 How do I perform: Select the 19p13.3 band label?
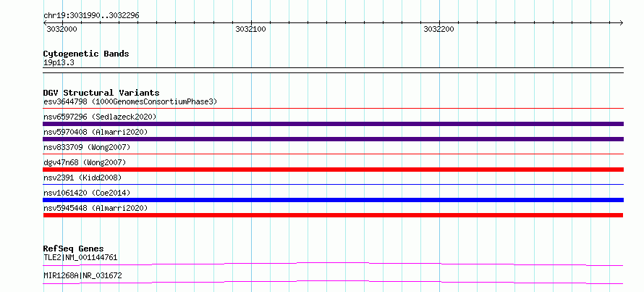pyautogui.click(x=59, y=63)
